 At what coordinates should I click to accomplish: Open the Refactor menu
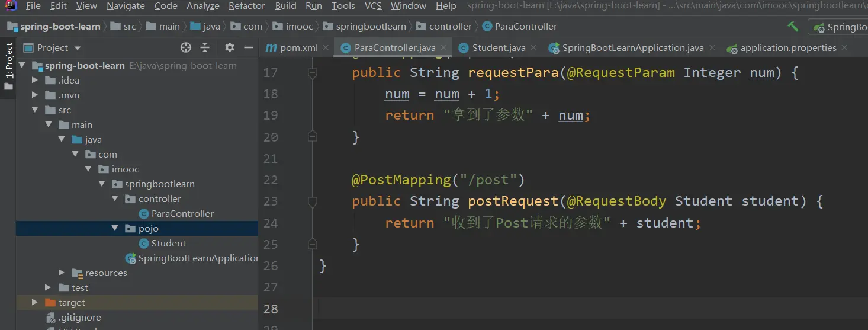coord(246,6)
